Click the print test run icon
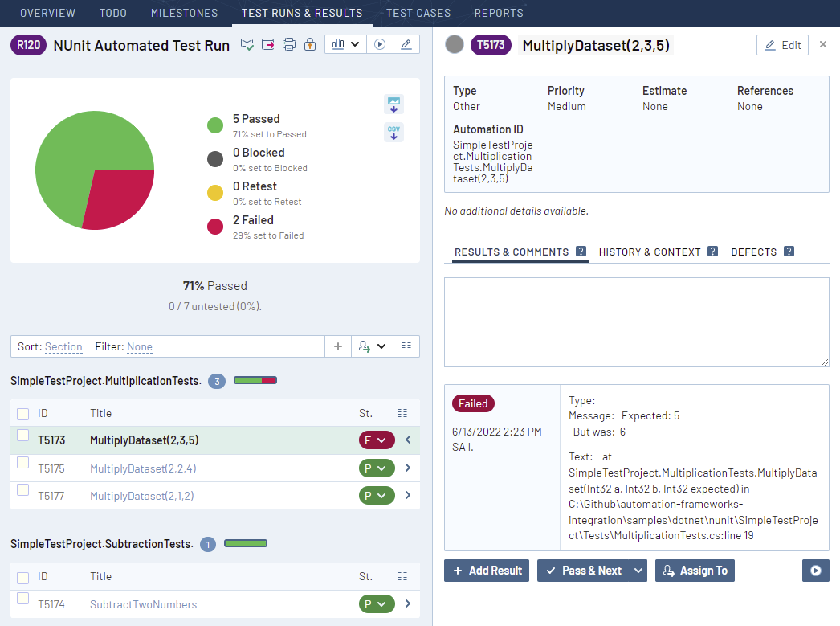840x626 pixels. coord(289,45)
